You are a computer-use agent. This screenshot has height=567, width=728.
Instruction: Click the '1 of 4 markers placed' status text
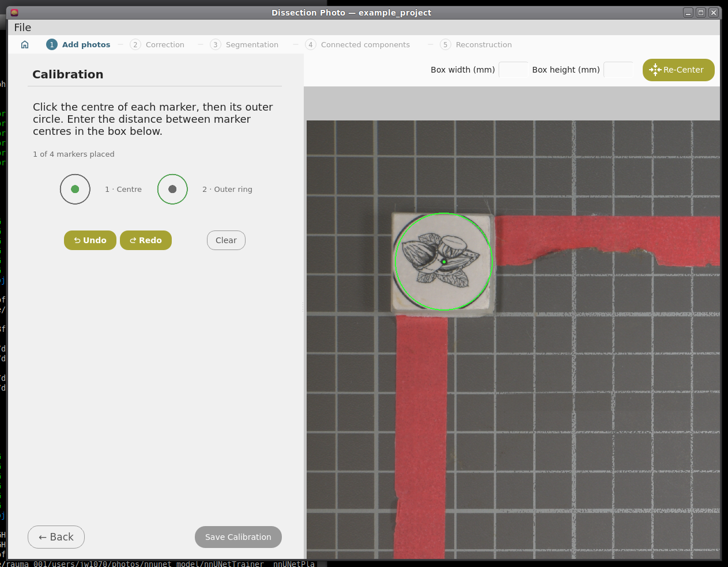pyautogui.click(x=74, y=154)
